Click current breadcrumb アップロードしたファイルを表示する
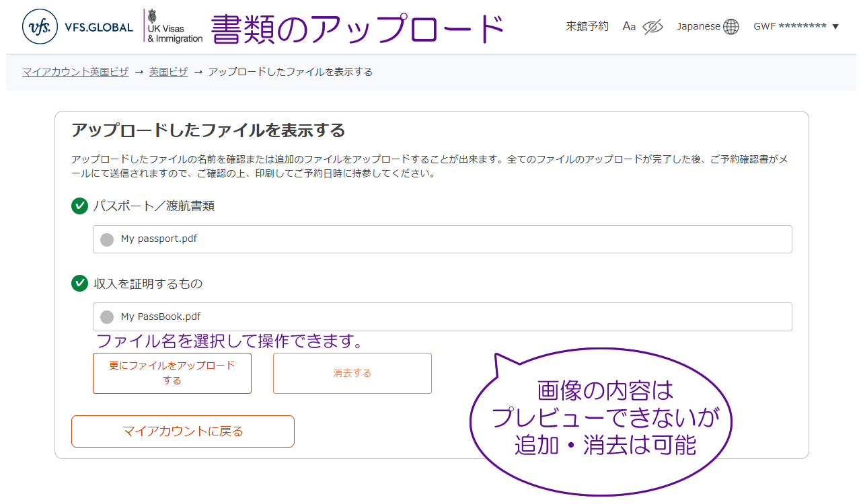 [290, 72]
